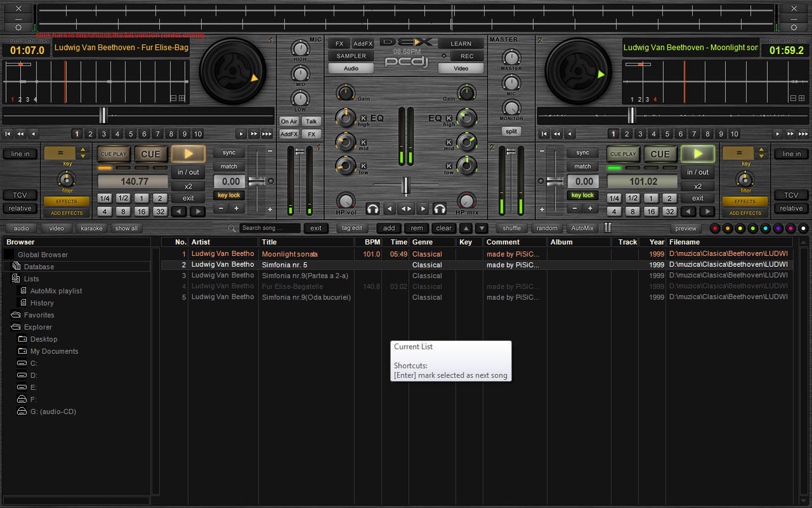
Task: Select Simfonia nr.9(Oda bucuriei) row
Action: (476, 297)
